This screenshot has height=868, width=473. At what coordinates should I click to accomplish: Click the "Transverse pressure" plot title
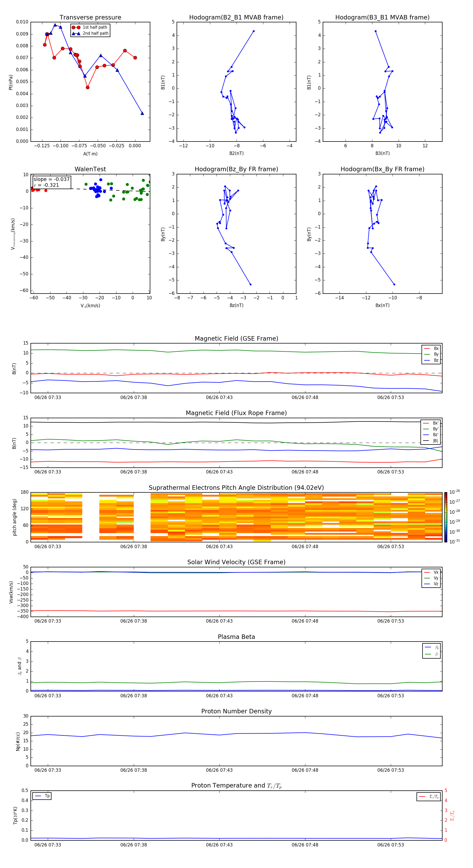point(90,18)
